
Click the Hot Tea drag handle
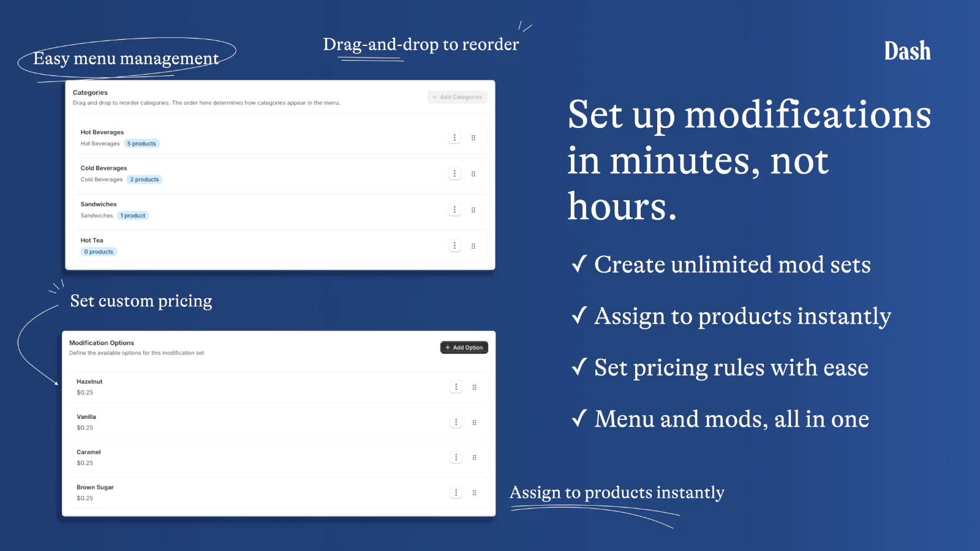point(473,246)
